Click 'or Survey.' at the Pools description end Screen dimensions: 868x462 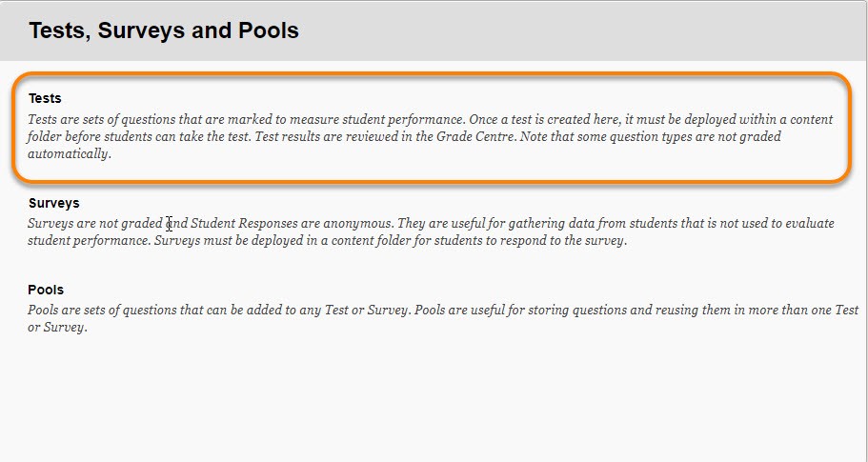point(57,328)
